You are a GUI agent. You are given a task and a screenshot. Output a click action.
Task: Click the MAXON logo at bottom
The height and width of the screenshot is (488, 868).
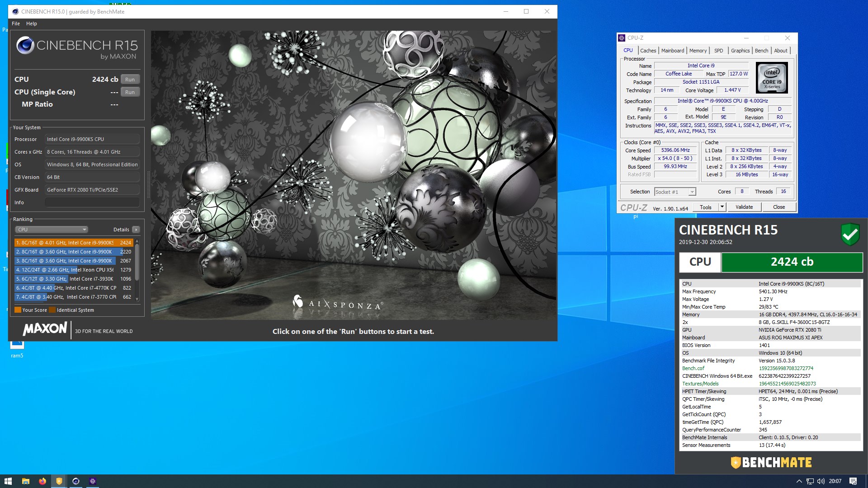[45, 329]
